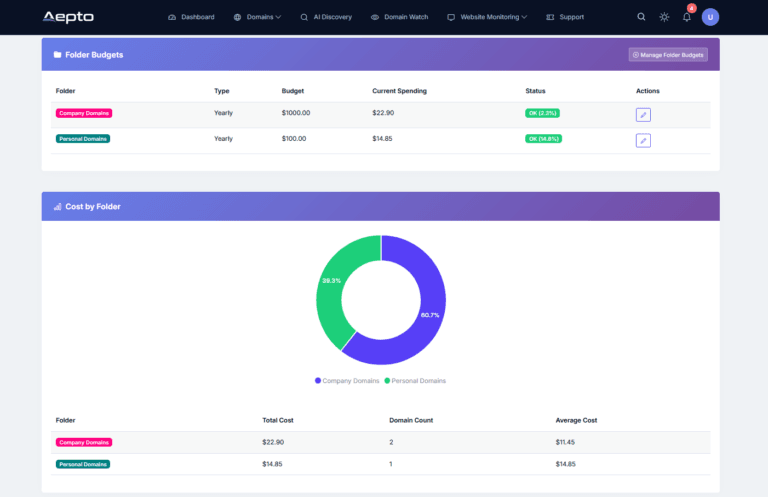Toggle Personal Domains legend item

click(415, 381)
